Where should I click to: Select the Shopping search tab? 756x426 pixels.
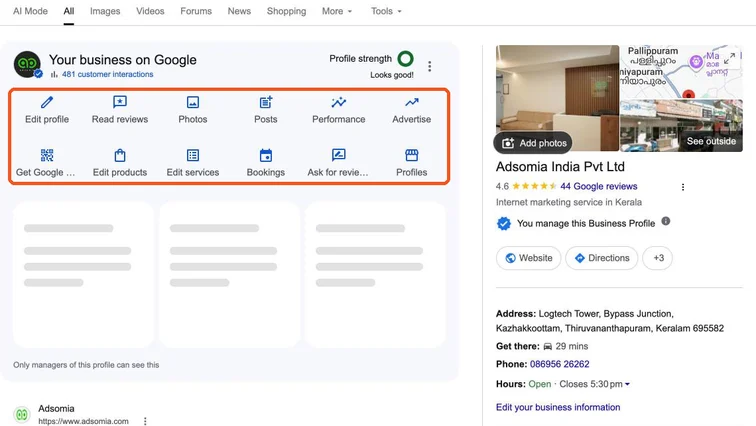click(286, 11)
